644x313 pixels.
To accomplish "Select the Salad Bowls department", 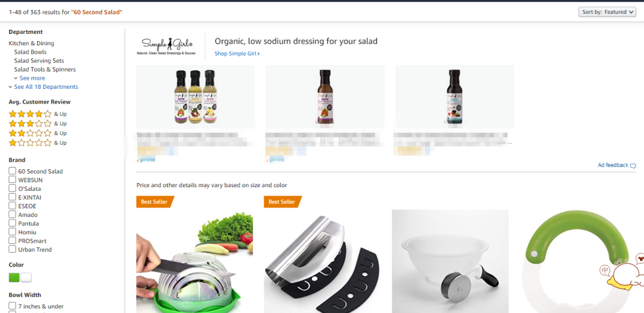I will 30,52.
